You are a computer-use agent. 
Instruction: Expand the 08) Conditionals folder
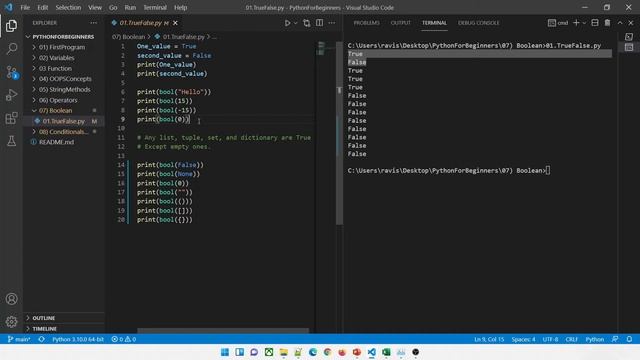click(x=63, y=132)
